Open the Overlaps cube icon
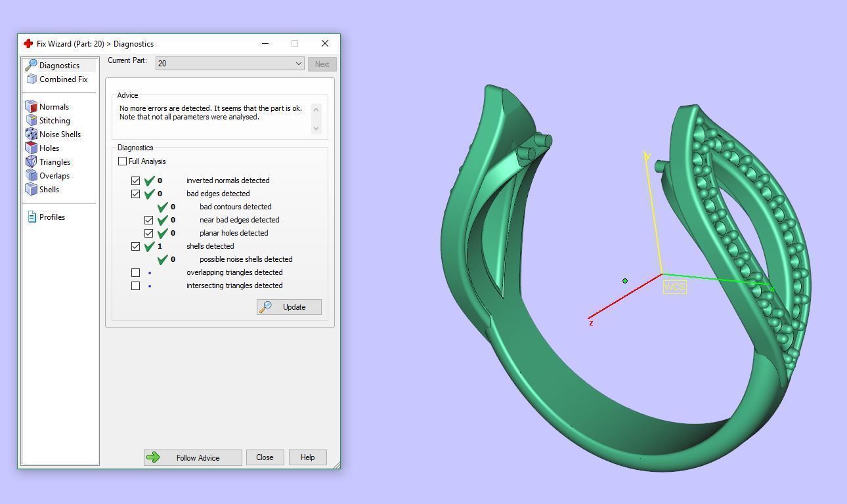The height and width of the screenshot is (504, 847). coord(31,176)
